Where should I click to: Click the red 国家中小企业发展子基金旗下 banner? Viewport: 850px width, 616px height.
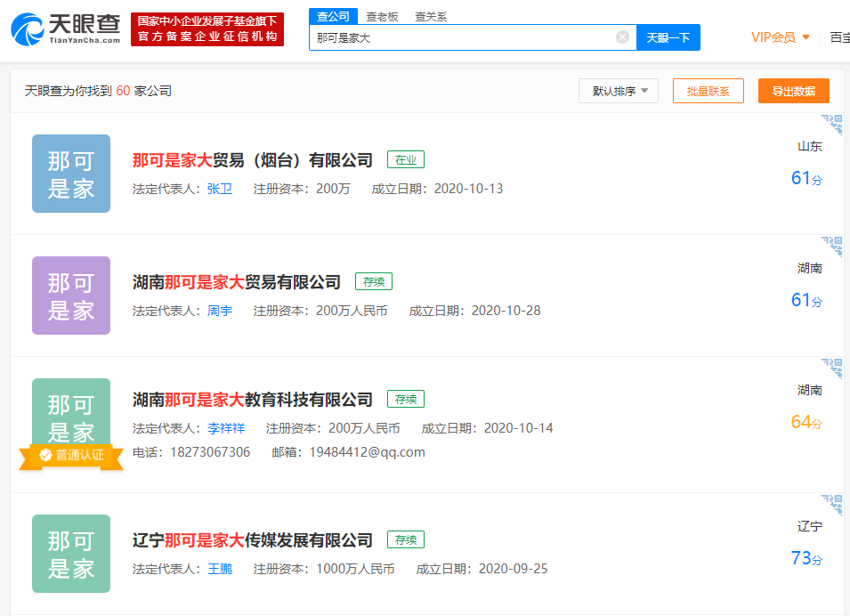pos(207,29)
